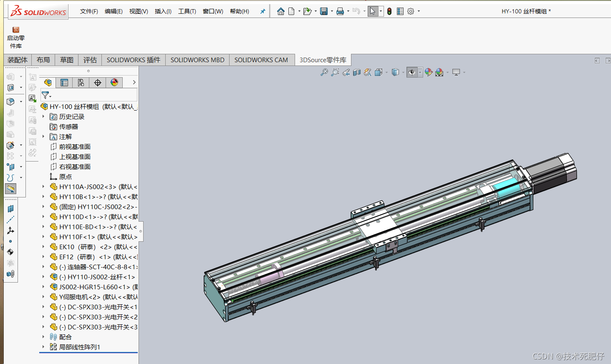
Task: Switch to the 草图 tab
Action: [66, 60]
